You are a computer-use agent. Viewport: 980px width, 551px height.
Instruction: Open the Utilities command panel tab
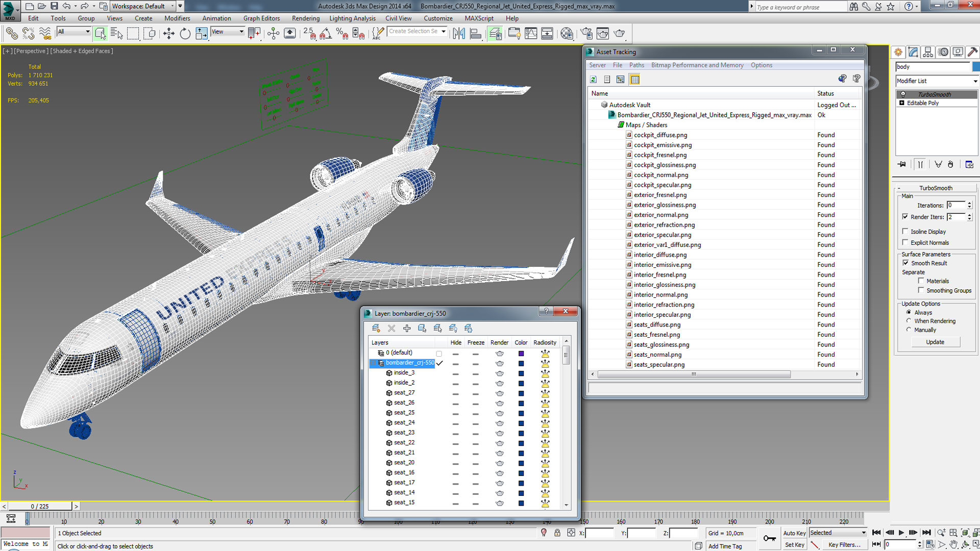pyautogui.click(x=973, y=52)
